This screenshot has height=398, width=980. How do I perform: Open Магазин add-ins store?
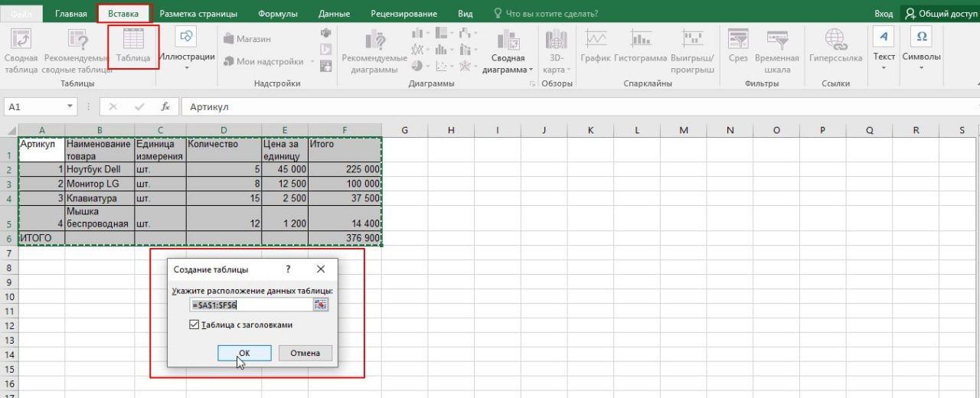click(249, 38)
